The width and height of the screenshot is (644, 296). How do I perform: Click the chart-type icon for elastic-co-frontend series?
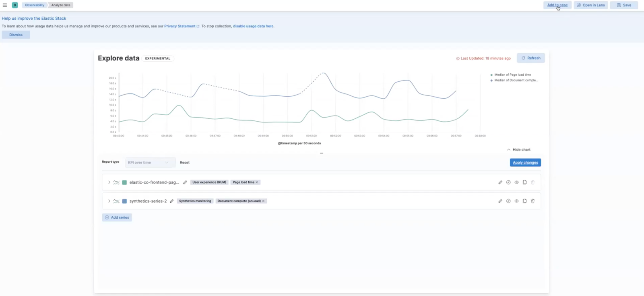coord(116,182)
